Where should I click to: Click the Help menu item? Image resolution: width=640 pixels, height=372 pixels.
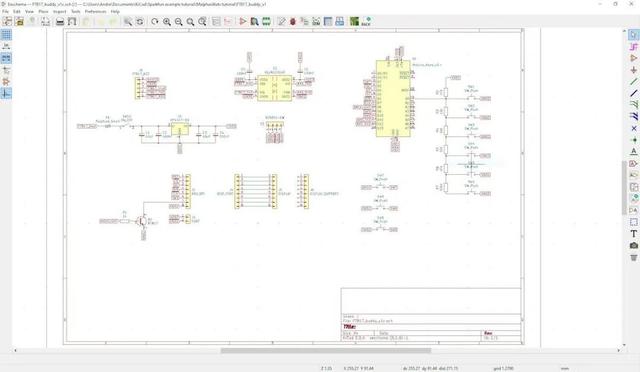pyautogui.click(x=115, y=11)
